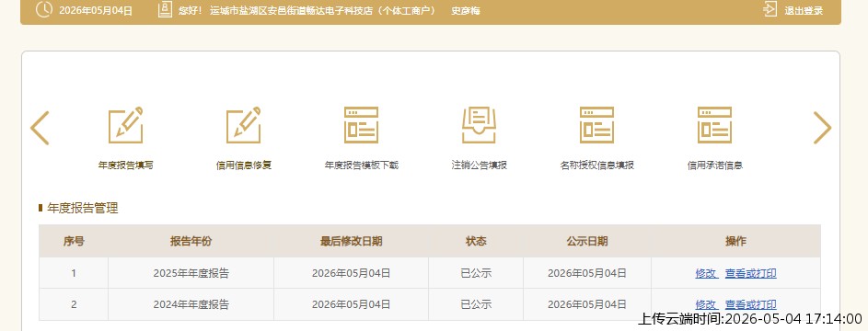Image resolution: width=868 pixels, height=331 pixels.
Task: Click the 年度报告填写 pencil icon
Action: coord(126,125)
